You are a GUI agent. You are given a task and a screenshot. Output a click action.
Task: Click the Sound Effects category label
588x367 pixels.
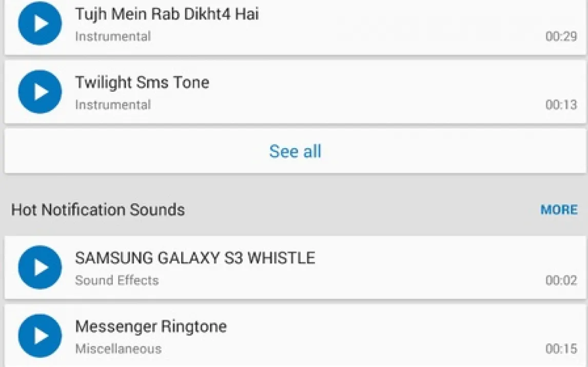pyautogui.click(x=116, y=280)
